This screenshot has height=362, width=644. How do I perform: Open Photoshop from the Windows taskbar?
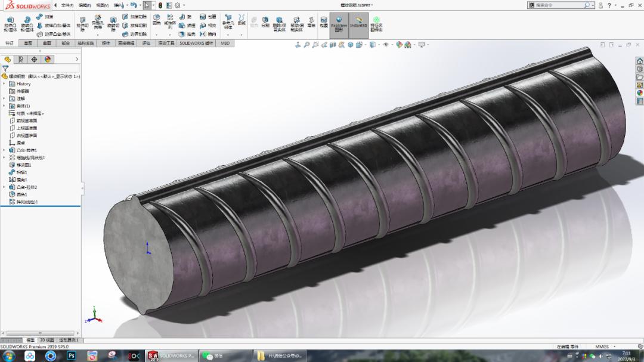click(x=71, y=356)
